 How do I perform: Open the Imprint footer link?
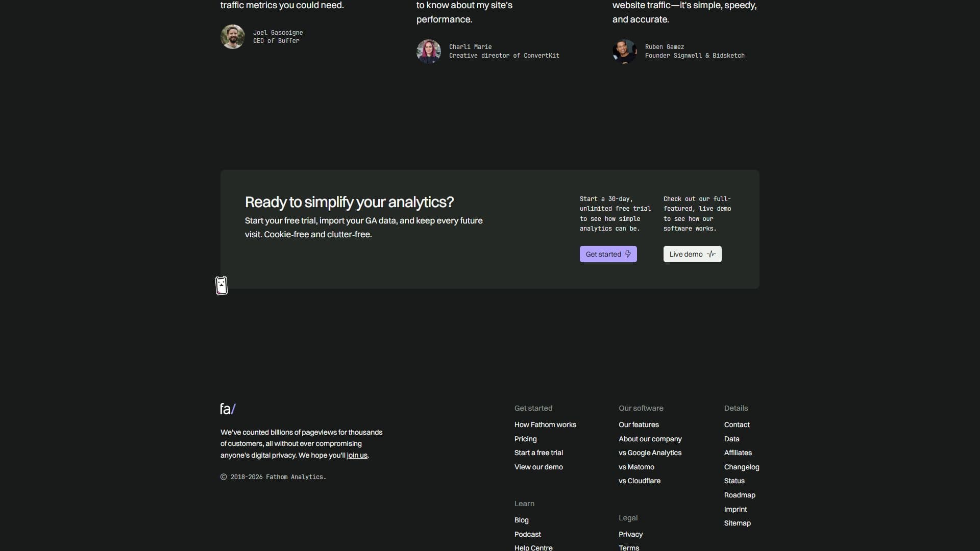click(735, 509)
